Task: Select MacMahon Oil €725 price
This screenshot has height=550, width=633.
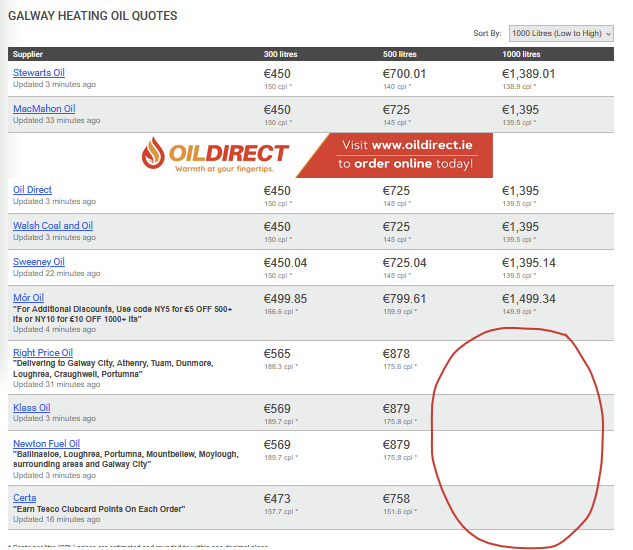Action: point(396,110)
